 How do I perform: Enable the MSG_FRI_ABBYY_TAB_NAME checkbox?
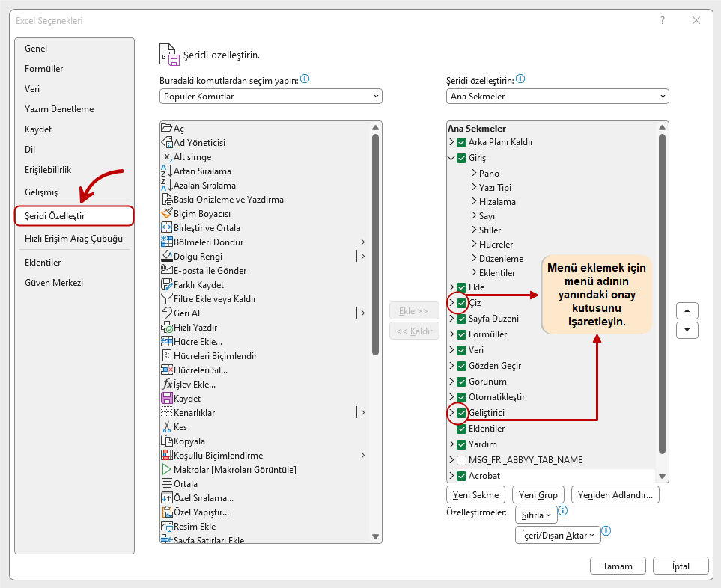tap(462, 460)
